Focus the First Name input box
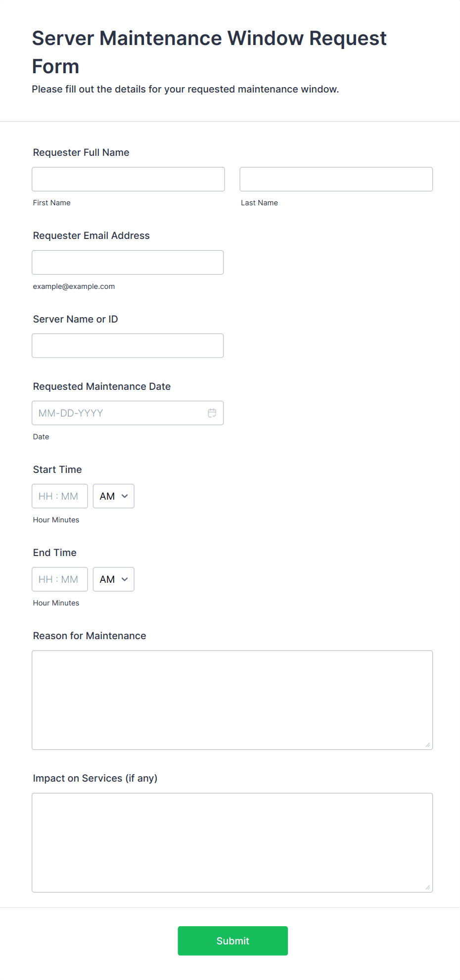The width and height of the screenshot is (460, 980). [x=128, y=179]
